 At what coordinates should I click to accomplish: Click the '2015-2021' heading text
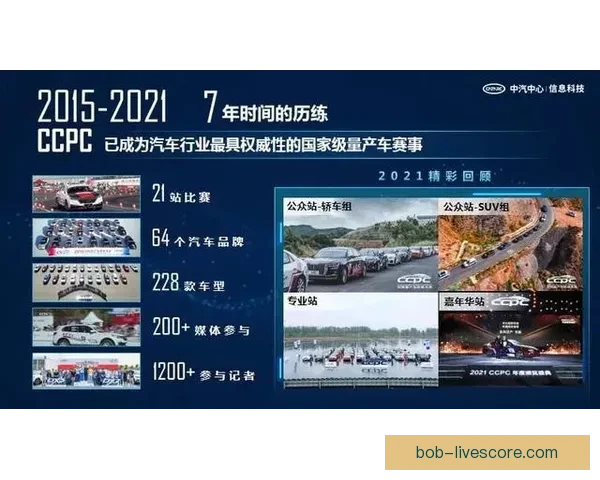click(102, 107)
